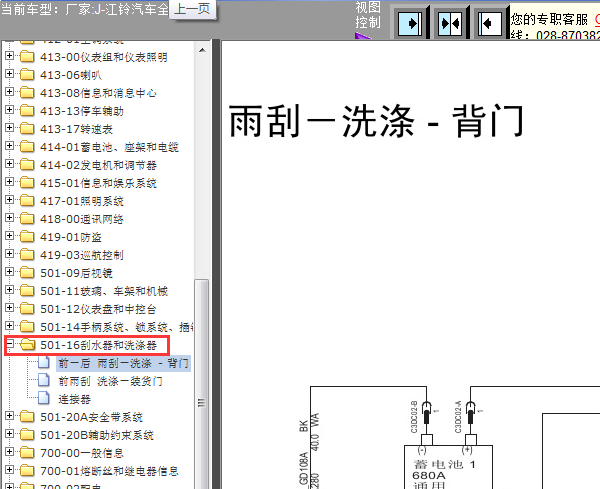This screenshot has width=600, height=489.
Task: Click the 501-20B辅助约束系统 folder icon
Action: point(27,435)
